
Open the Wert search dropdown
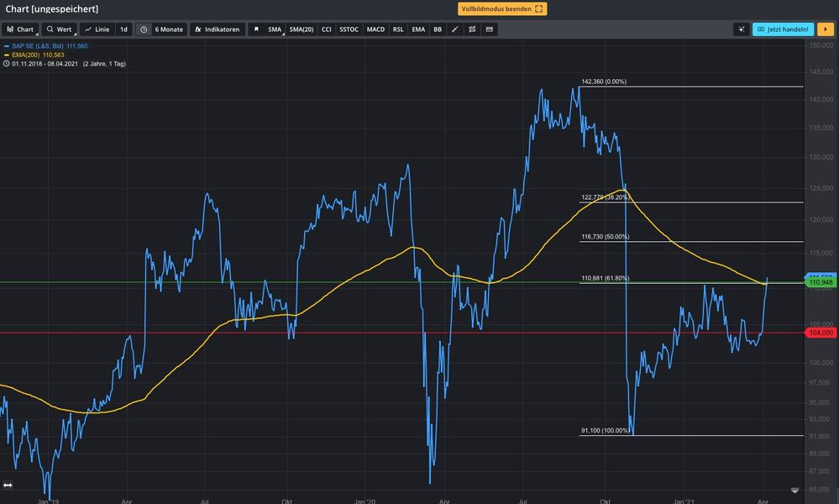click(60, 29)
